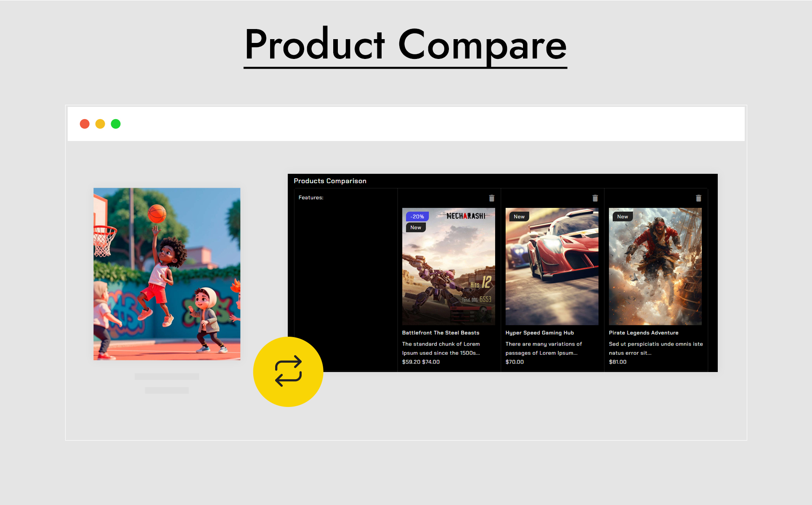Screen dimensions: 812x505
Task: Click the -20% discount badge
Action: pyautogui.click(x=417, y=216)
